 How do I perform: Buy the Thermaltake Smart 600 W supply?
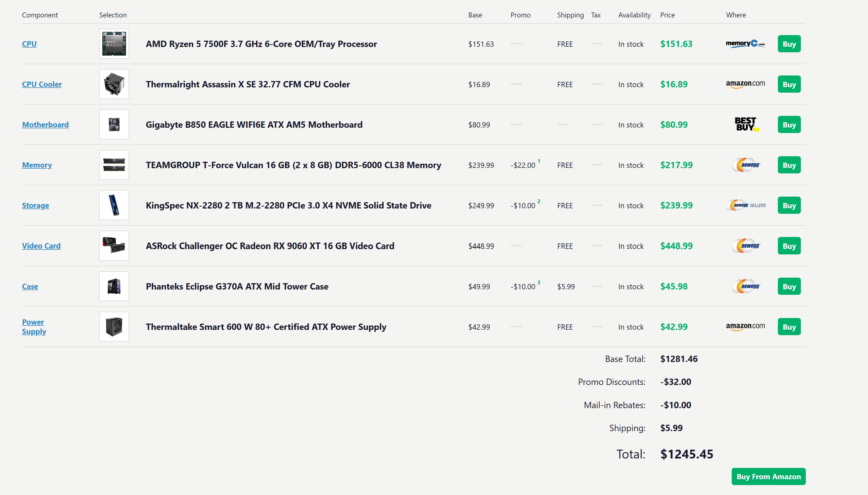[789, 327]
